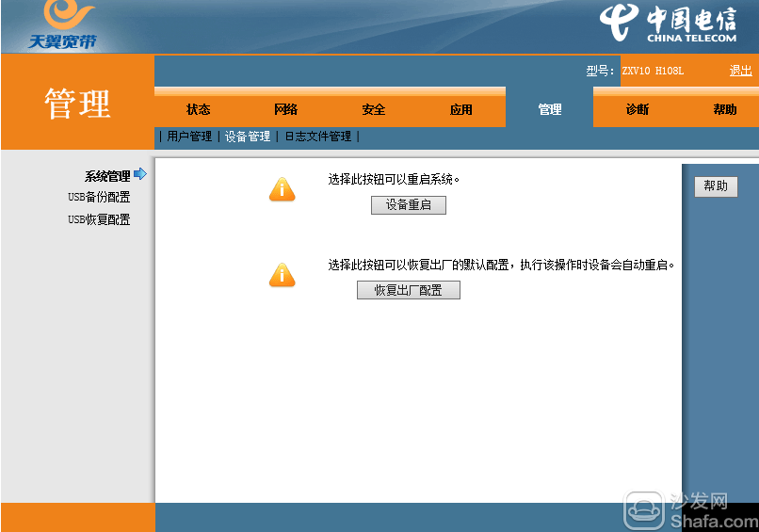Screen dimensions: 759x532
Task: Click the 天翼宽带 logo
Action: 63,25
